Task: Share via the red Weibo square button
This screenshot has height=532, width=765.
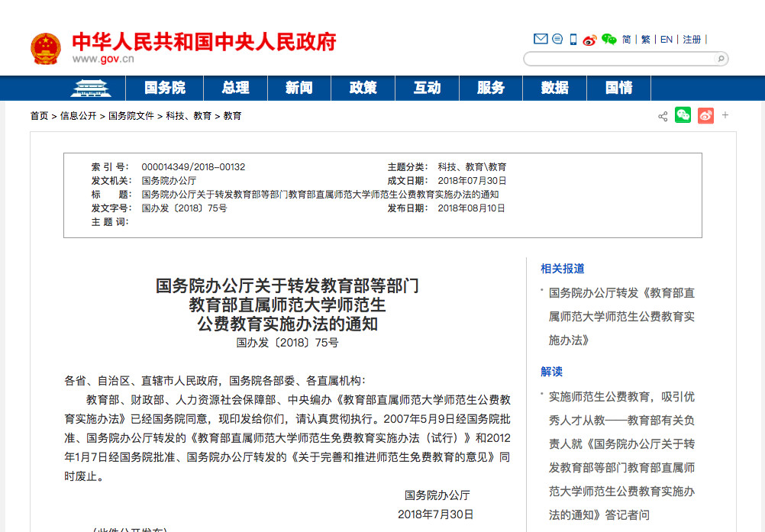Action: (705, 116)
